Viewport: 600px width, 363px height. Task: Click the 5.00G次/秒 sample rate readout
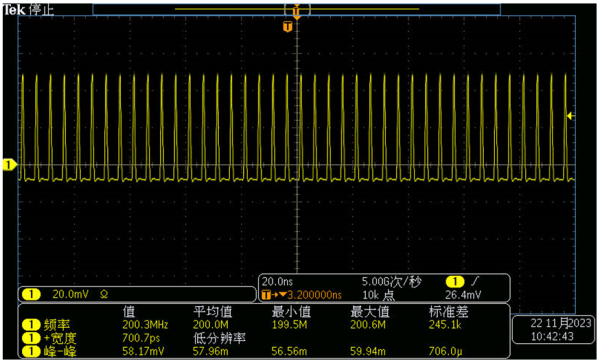click(391, 282)
